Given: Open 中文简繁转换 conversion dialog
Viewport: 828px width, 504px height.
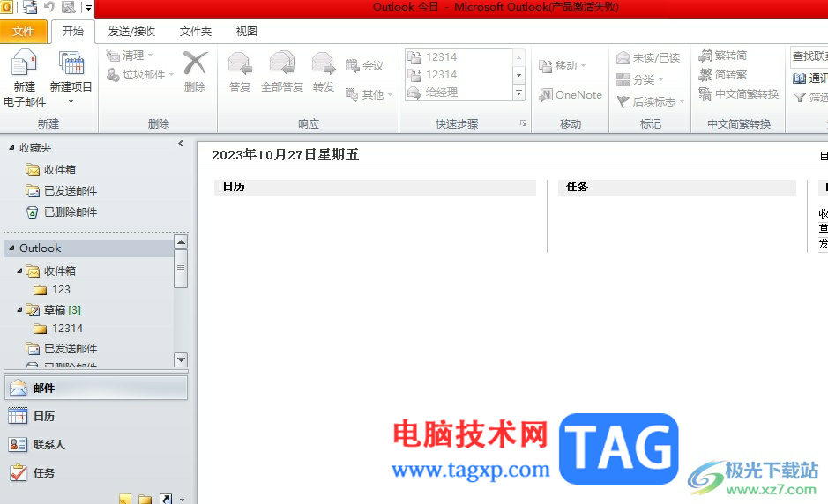Looking at the screenshot, I should [738, 94].
